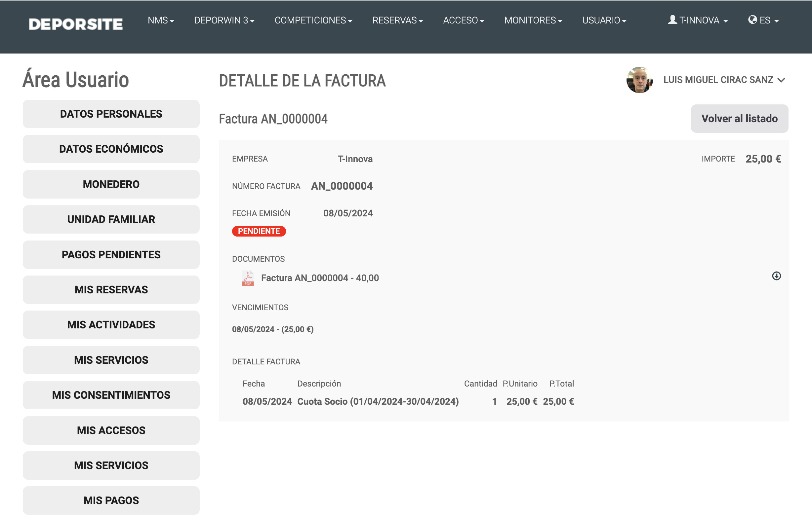
Task: Click Volver al listado button
Action: [739, 119]
